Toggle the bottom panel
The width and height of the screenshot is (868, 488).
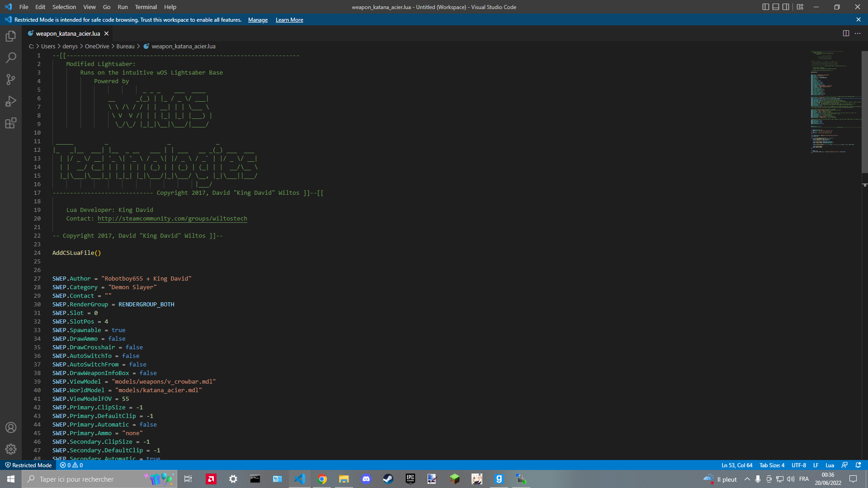776,7
